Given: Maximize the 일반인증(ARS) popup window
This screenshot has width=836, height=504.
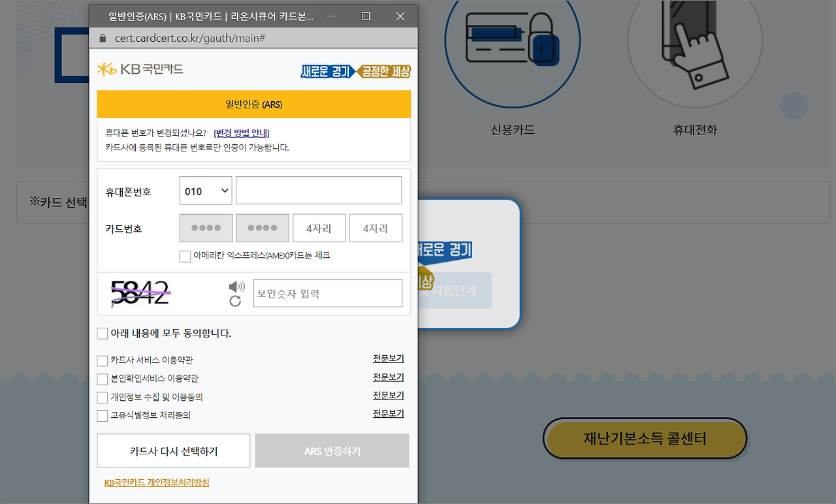Looking at the screenshot, I should [366, 16].
